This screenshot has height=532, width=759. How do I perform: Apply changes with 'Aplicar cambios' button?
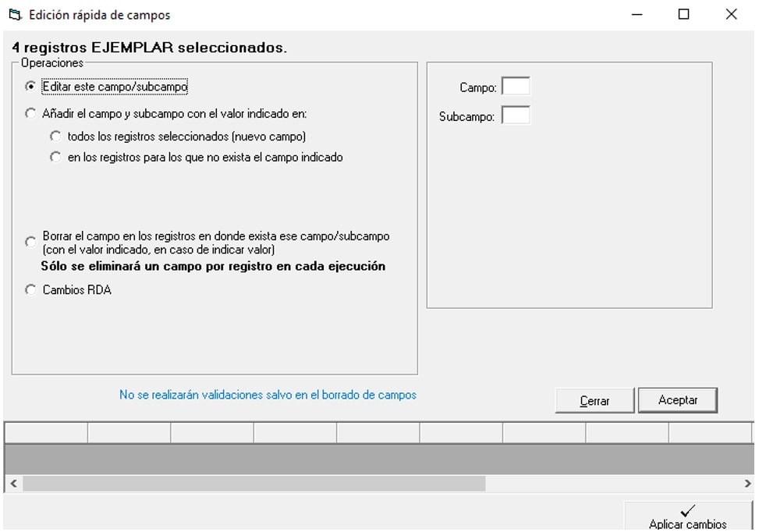(x=688, y=517)
